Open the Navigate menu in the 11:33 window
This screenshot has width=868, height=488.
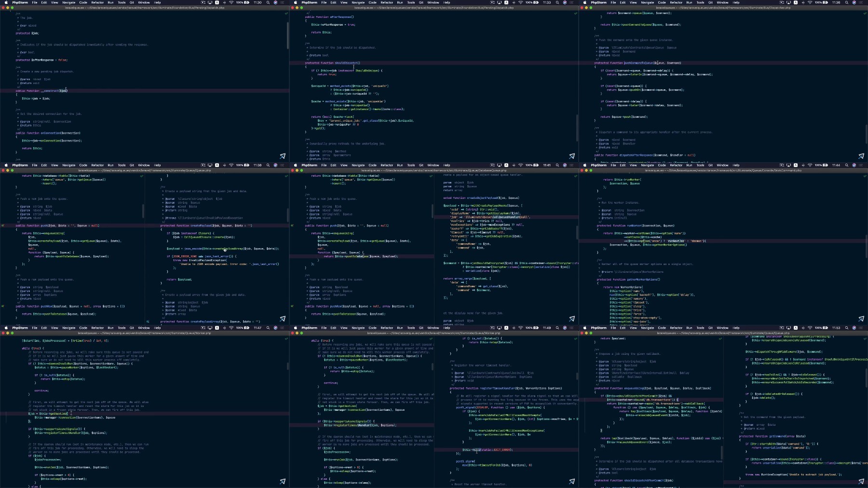(358, 2)
